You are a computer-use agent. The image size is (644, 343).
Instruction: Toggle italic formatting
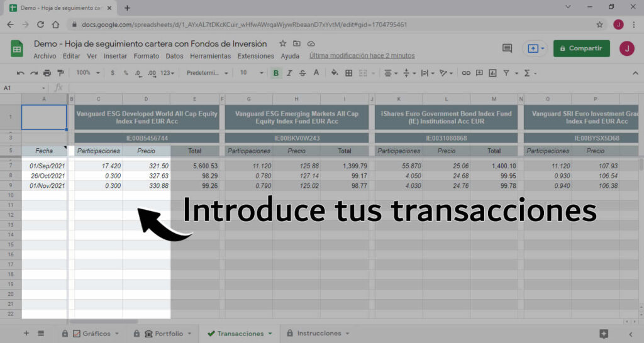289,73
